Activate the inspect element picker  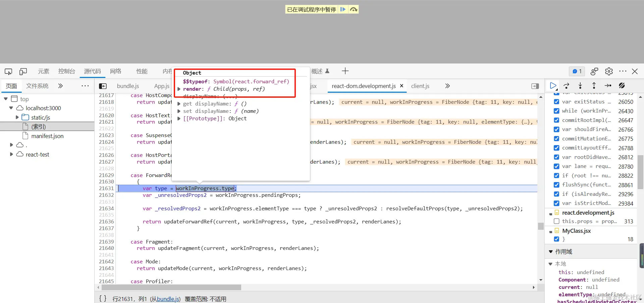coord(8,72)
